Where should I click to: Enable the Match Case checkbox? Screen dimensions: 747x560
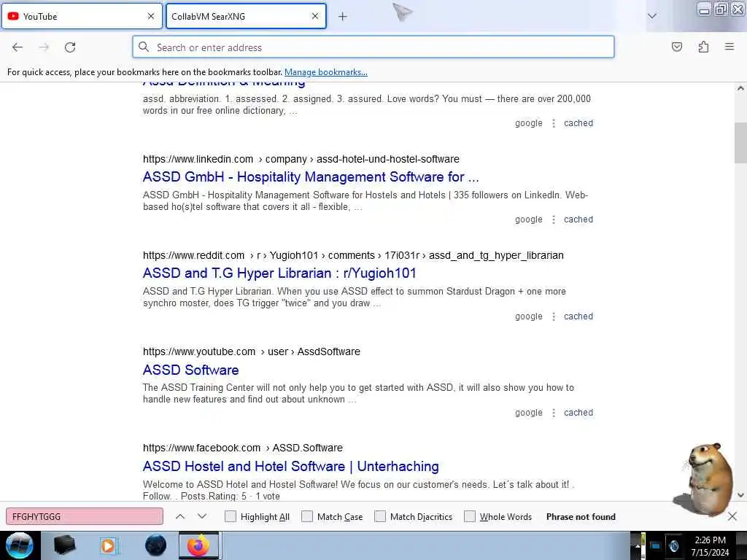point(307,516)
